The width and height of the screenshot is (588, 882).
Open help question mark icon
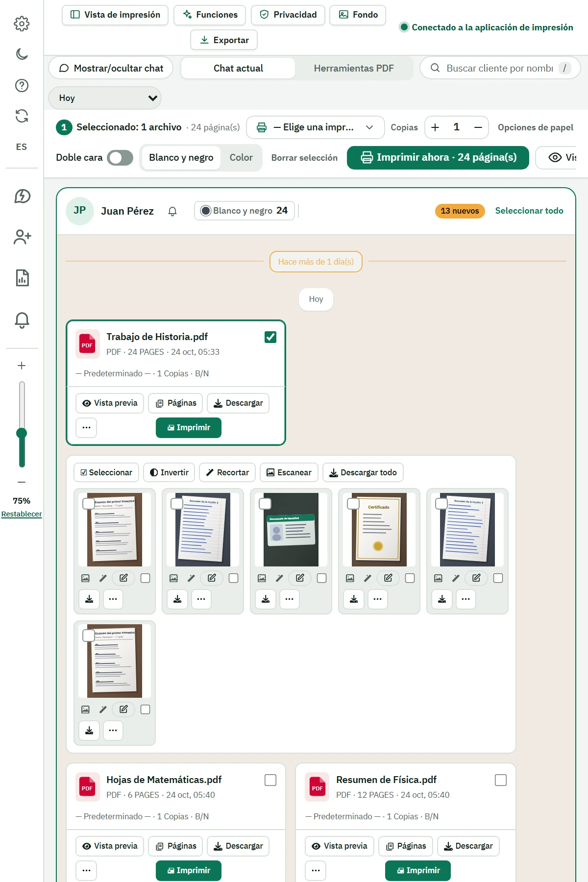click(x=22, y=85)
